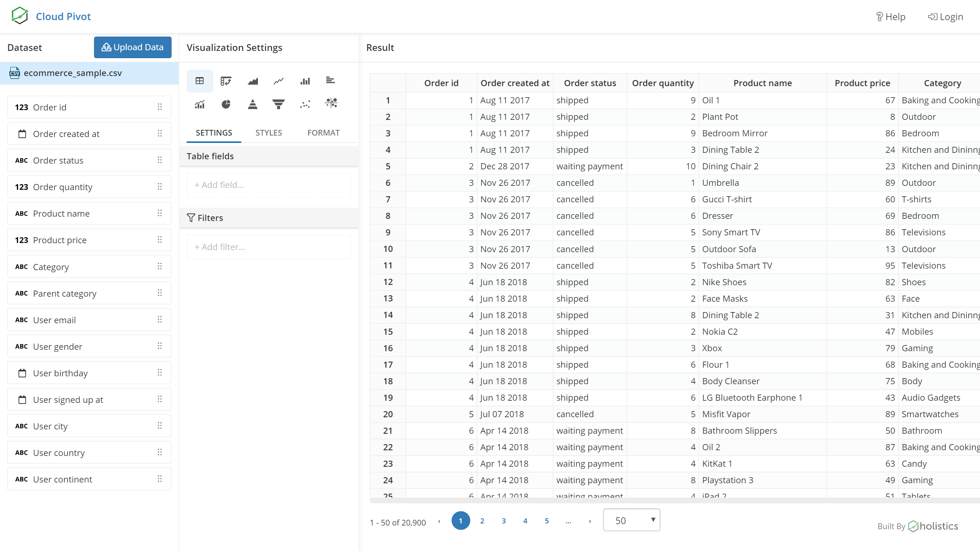Select the combo chart visualization icon

click(x=199, y=104)
